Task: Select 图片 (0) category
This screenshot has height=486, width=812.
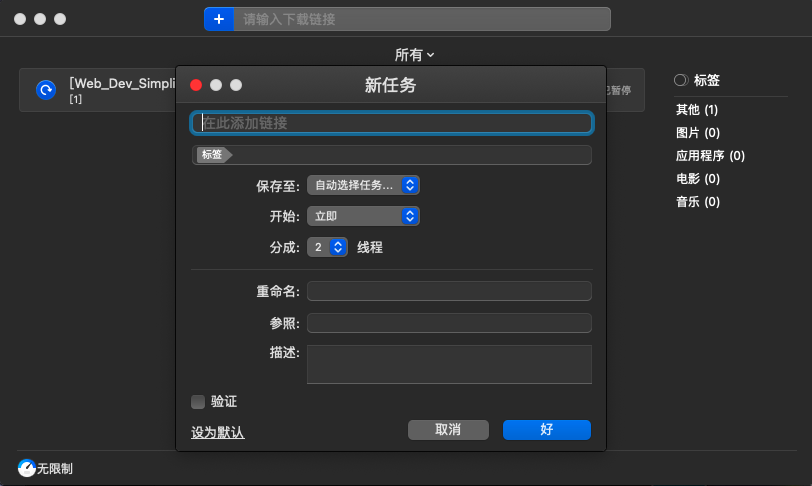Action: [x=698, y=133]
